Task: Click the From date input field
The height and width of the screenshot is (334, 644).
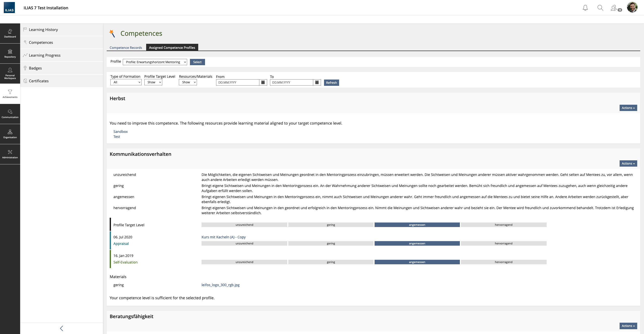Action: [237, 82]
